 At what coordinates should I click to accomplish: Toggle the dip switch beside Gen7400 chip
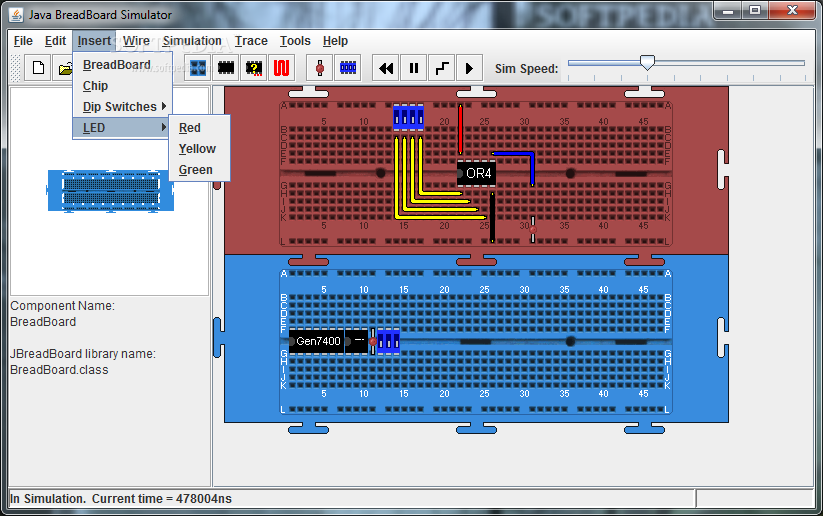pyautogui.click(x=388, y=341)
